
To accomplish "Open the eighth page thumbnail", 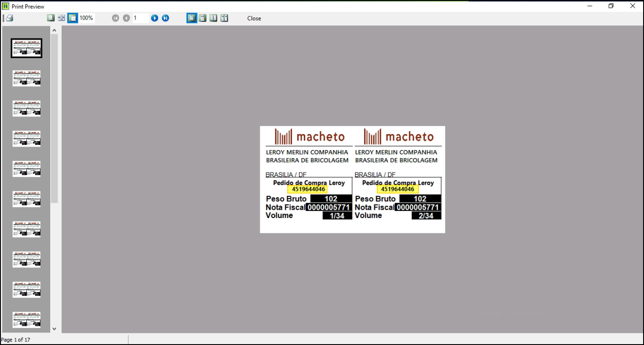I will (27, 260).
